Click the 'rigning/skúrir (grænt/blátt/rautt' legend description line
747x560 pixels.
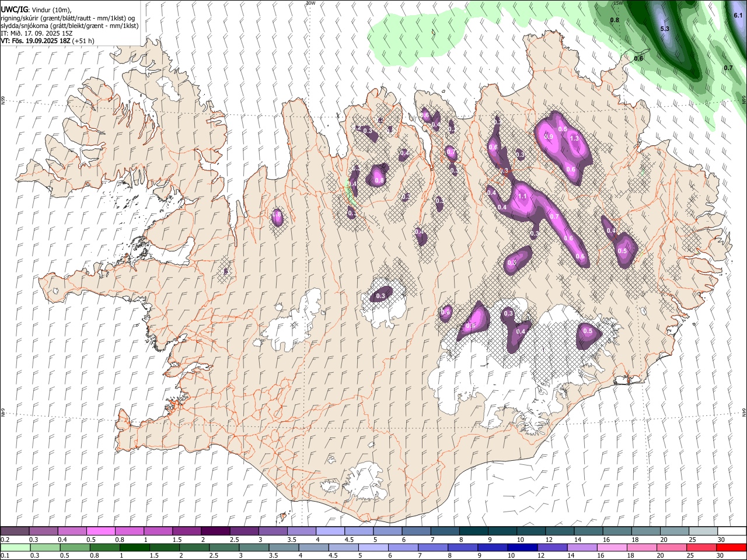pyautogui.click(x=68, y=18)
